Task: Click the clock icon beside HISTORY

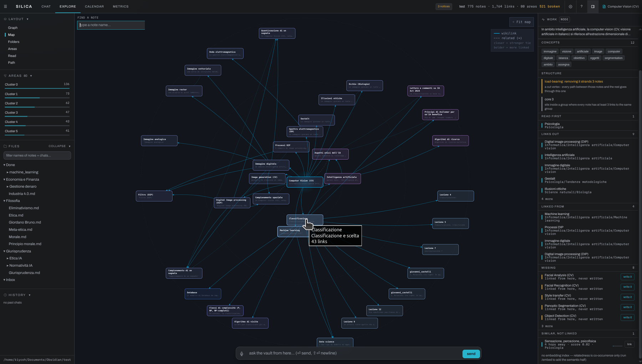Action: pyautogui.click(x=5, y=295)
